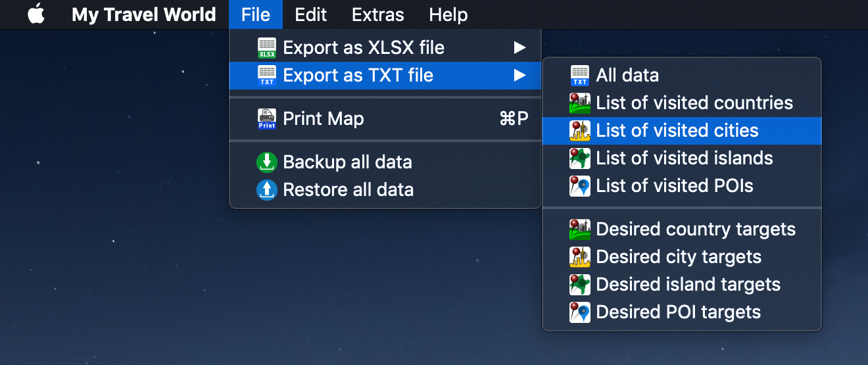Click the printer icon next to Print Map
Screen dimensions: 868x365
click(x=267, y=119)
